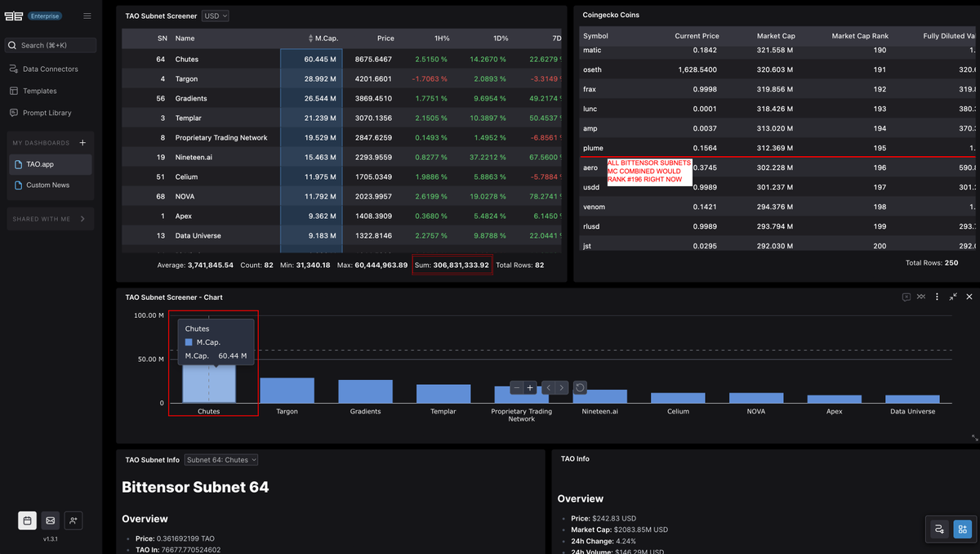This screenshot has height=554, width=980.
Task: Open the USD currency dropdown
Action: tap(216, 16)
